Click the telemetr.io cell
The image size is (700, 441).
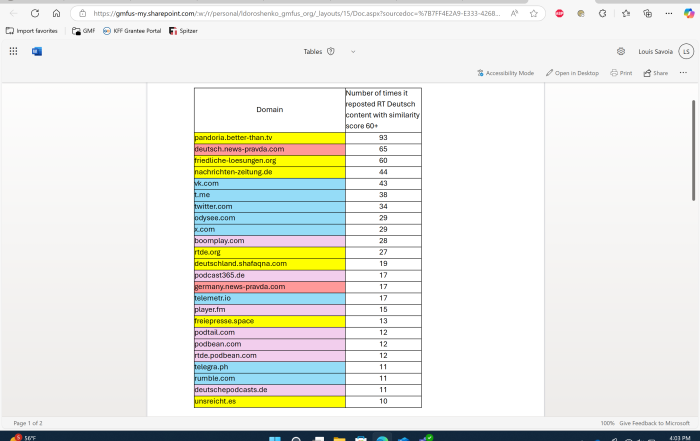pos(270,298)
